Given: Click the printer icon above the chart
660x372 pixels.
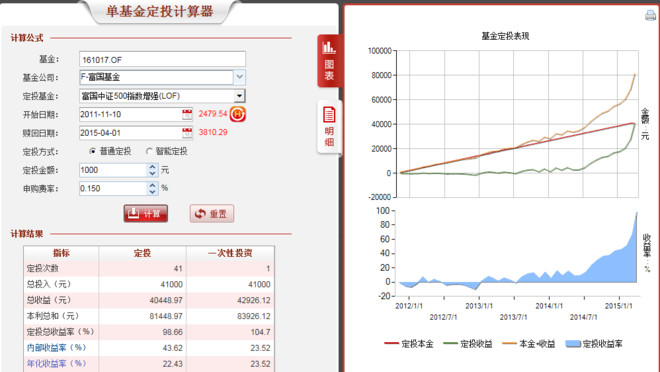Looking at the screenshot, I should (650, 16).
